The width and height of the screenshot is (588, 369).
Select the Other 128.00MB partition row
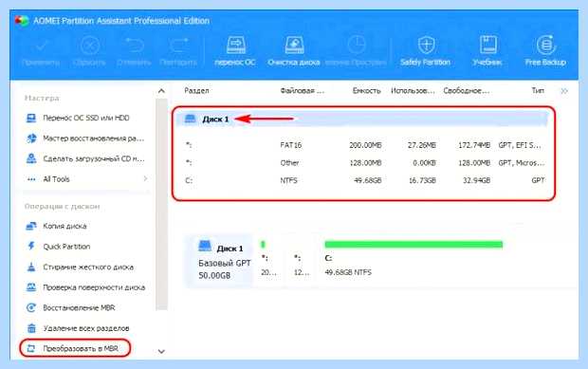point(364,163)
